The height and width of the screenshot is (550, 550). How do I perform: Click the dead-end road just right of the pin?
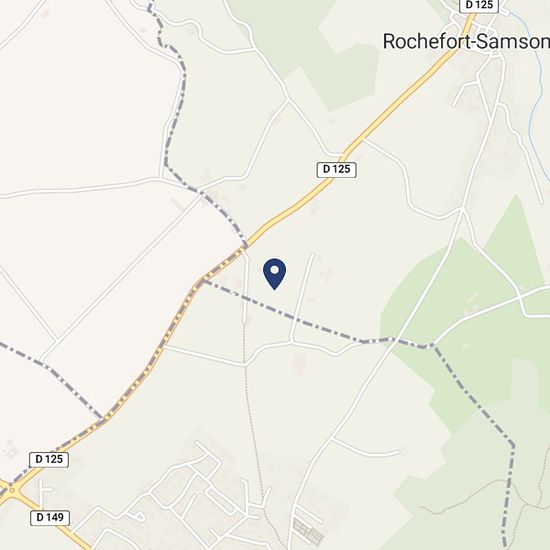point(302,296)
